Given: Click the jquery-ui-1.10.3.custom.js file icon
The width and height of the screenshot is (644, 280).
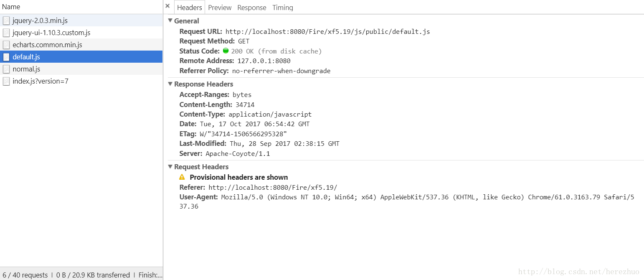Looking at the screenshot, I should pos(6,33).
